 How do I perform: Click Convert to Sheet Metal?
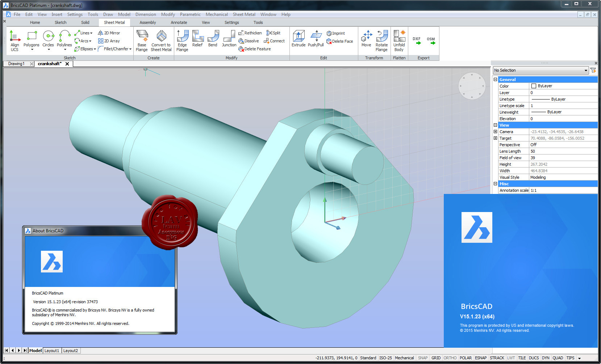(161, 41)
